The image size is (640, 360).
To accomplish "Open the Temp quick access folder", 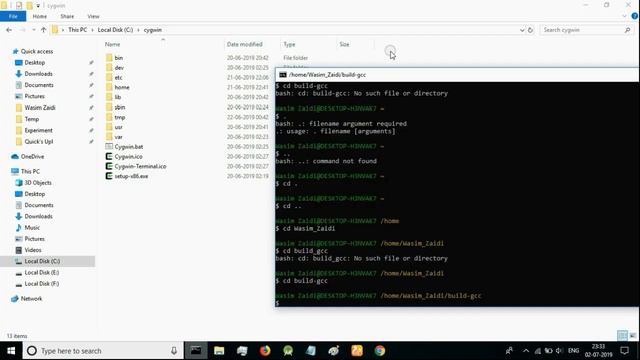I will click(31, 119).
